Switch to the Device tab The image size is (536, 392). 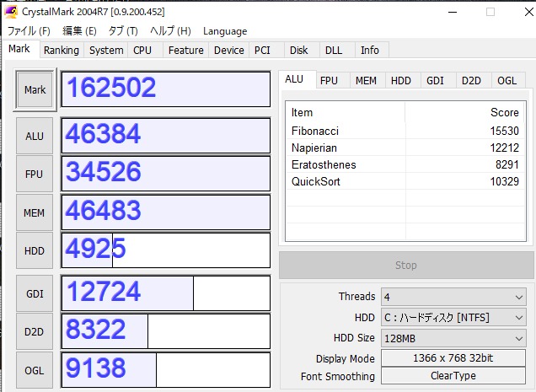tap(228, 51)
